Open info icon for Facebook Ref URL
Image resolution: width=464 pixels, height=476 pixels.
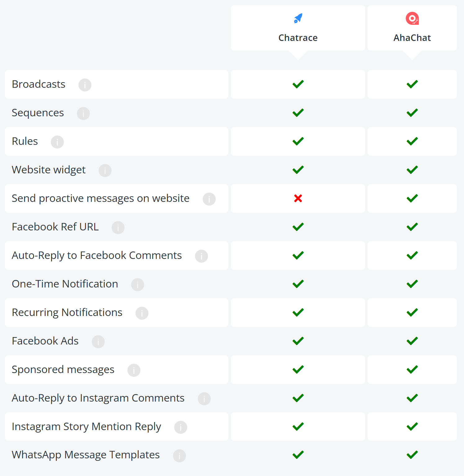point(118,227)
